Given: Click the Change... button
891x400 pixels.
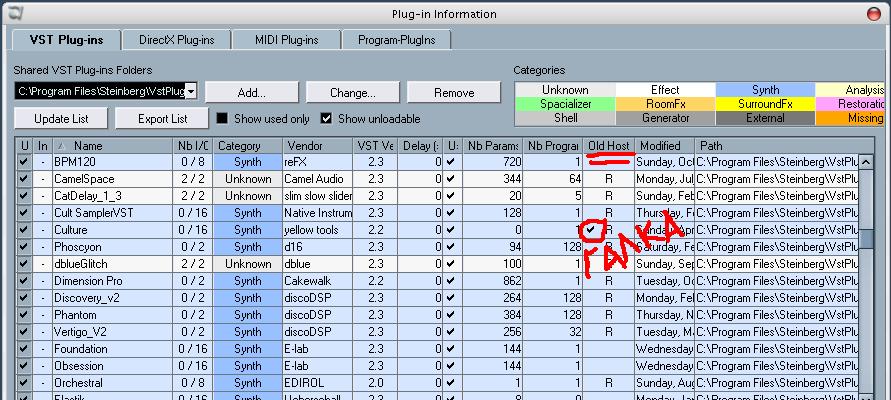Looking at the screenshot, I should click(353, 93).
